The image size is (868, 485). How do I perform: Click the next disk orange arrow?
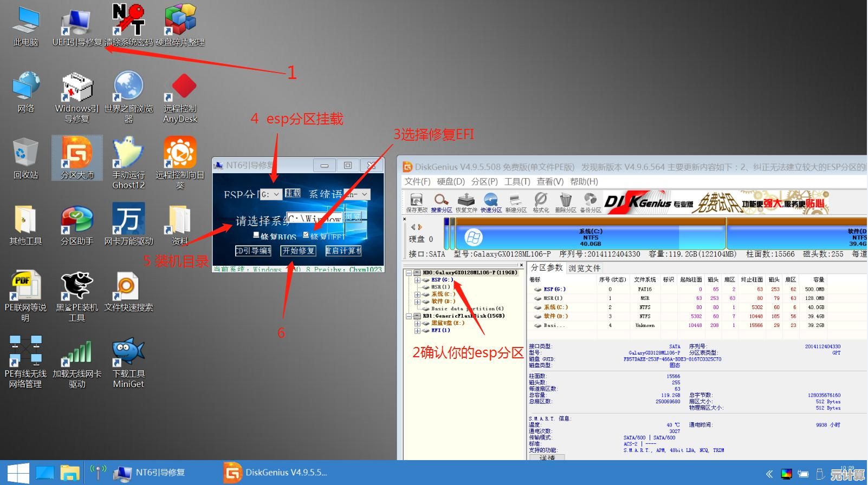(x=419, y=227)
